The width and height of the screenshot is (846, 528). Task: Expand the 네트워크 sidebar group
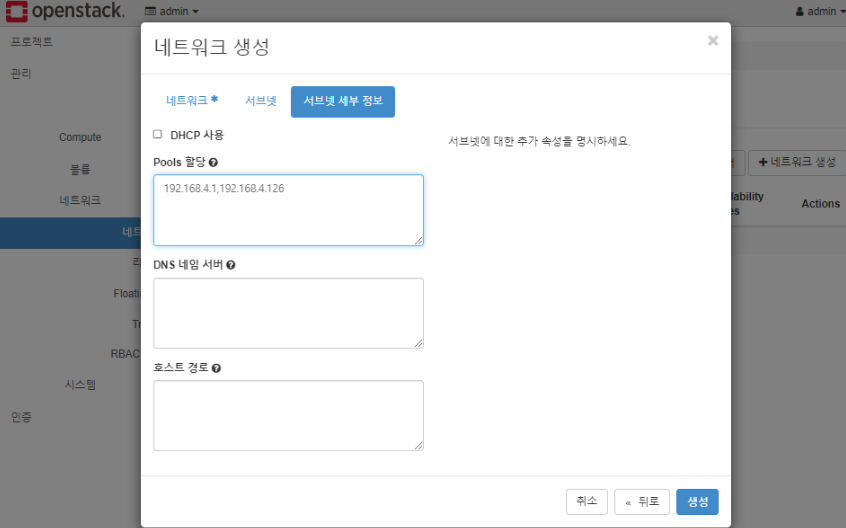pos(80,200)
